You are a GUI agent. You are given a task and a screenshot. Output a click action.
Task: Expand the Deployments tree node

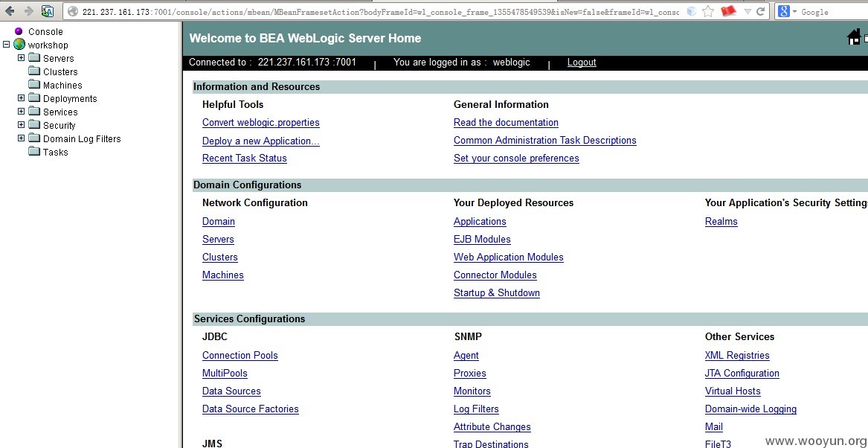tap(21, 98)
